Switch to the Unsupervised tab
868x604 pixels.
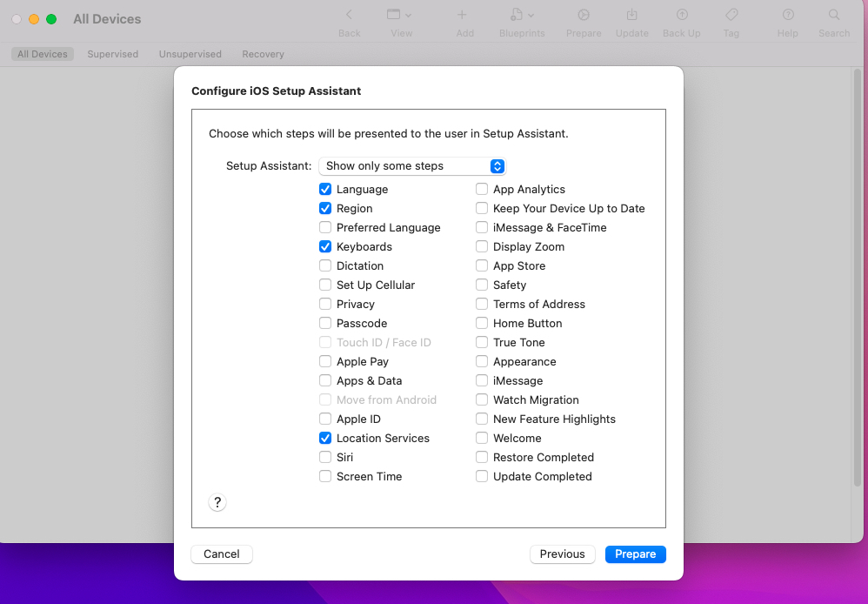click(x=190, y=54)
